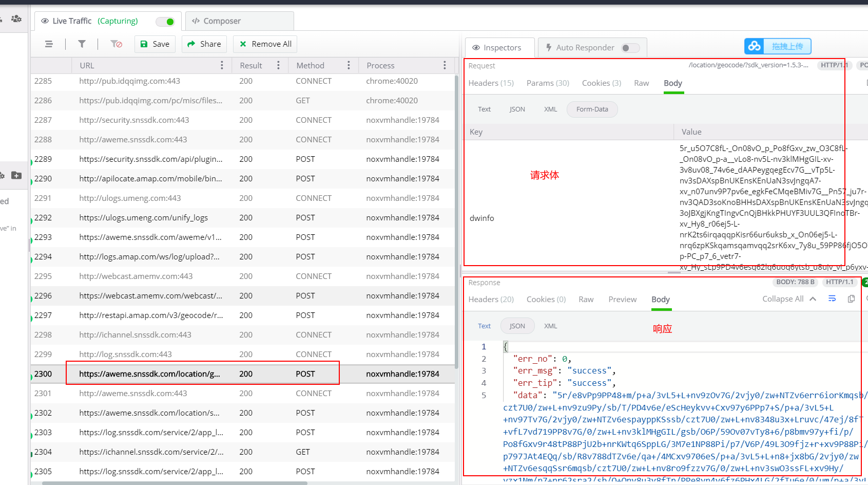Click the eye icon on Live Traffic tab

[45, 21]
